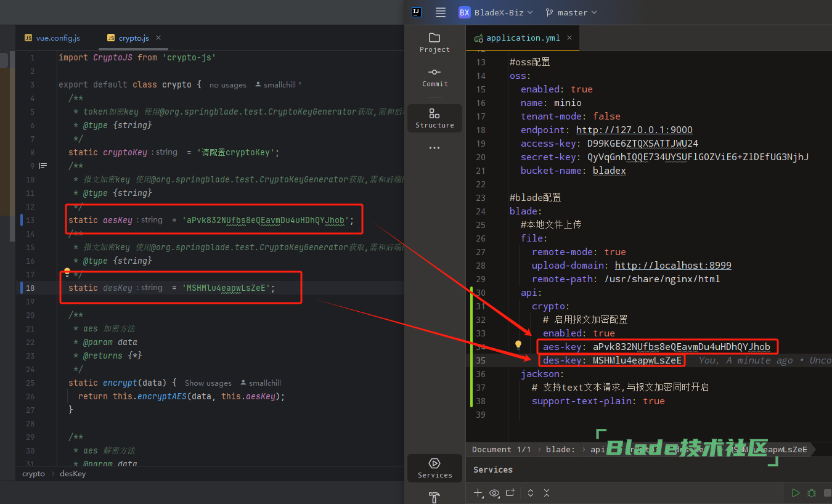Click line number 35 in application.yml gutter
Screen dimensions: 832x504
coord(481,360)
